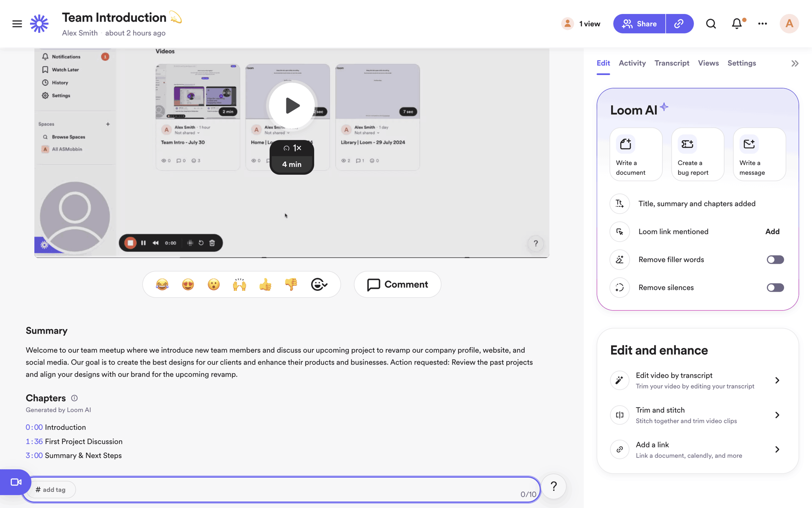Open the Settings tab
Screen dimensions: 812x508
(x=741, y=63)
